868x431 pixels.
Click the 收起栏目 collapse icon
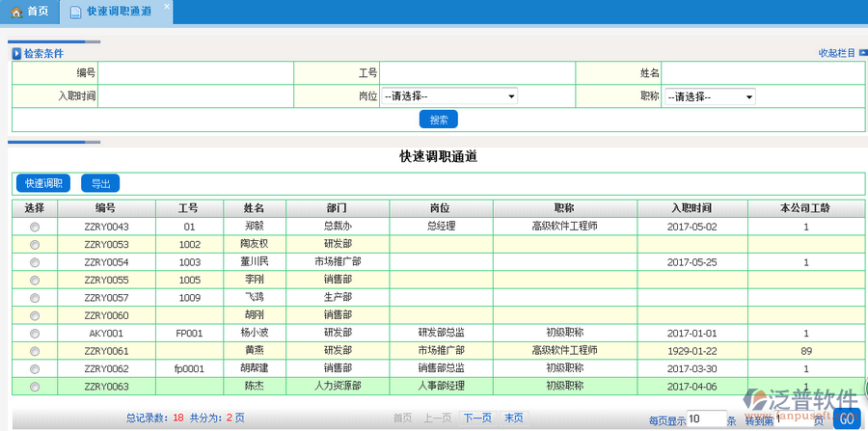coord(861,53)
